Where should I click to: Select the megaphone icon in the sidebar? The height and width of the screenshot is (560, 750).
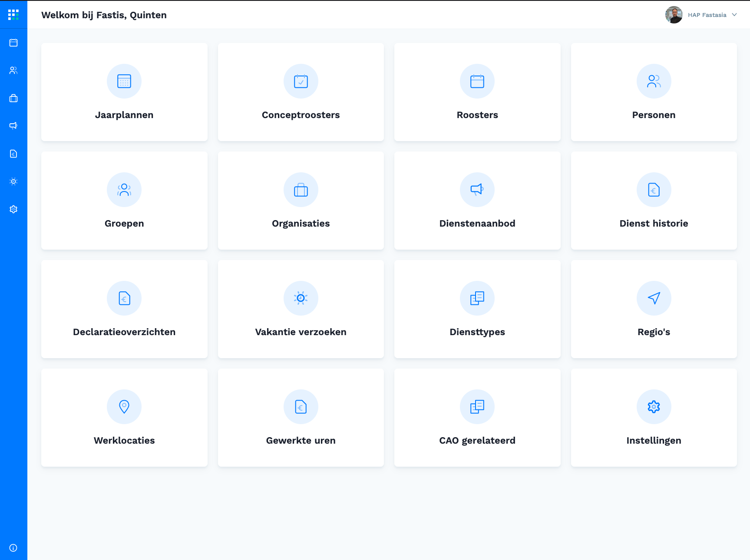pyautogui.click(x=13, y=126)
